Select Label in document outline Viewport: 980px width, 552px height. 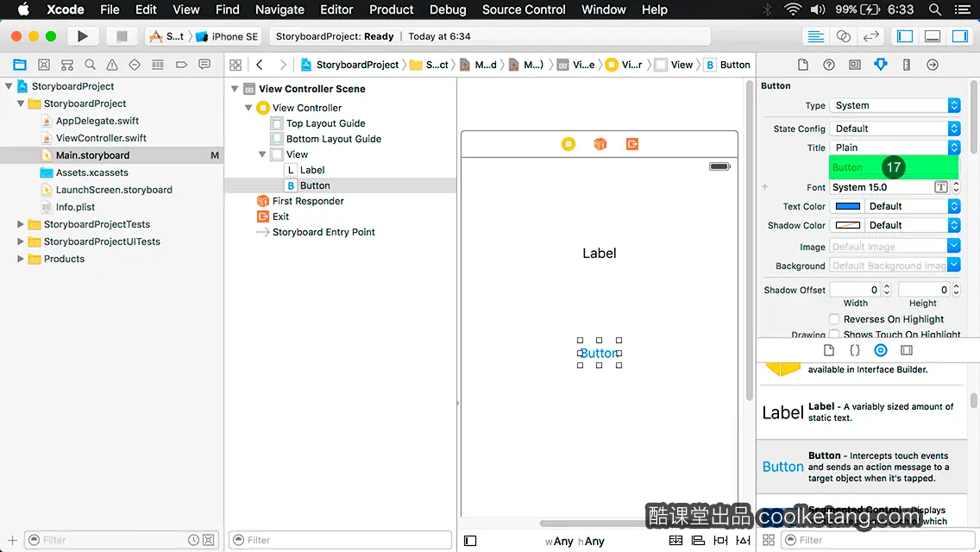click(312, 170)
